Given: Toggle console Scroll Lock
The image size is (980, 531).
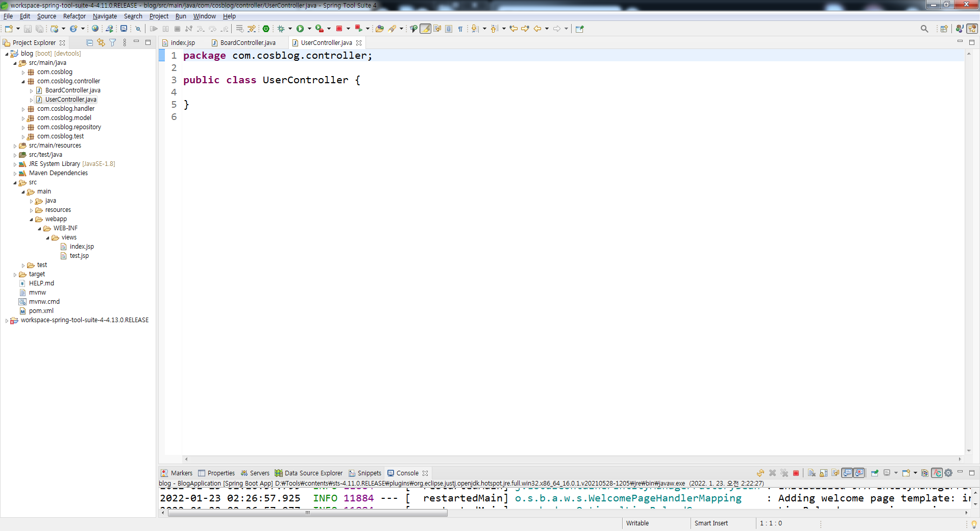Looking at the screenshot, I should [x=823, y=473].
